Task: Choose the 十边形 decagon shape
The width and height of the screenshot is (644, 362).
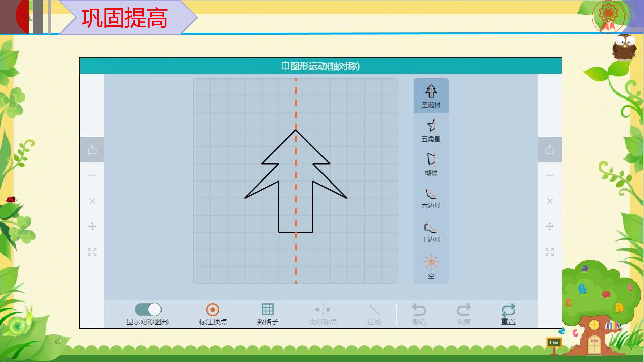Action: pyautogui.click(x=431, y=232)
